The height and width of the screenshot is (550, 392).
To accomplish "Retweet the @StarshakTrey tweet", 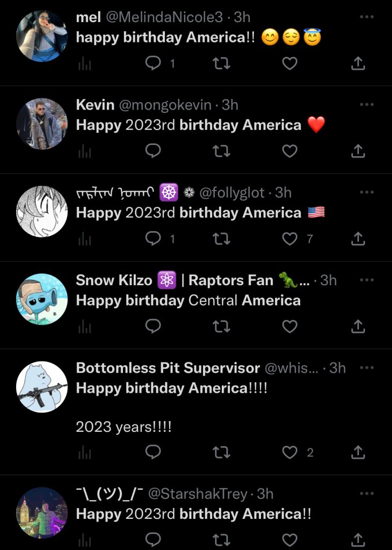I will click(221, 539).
